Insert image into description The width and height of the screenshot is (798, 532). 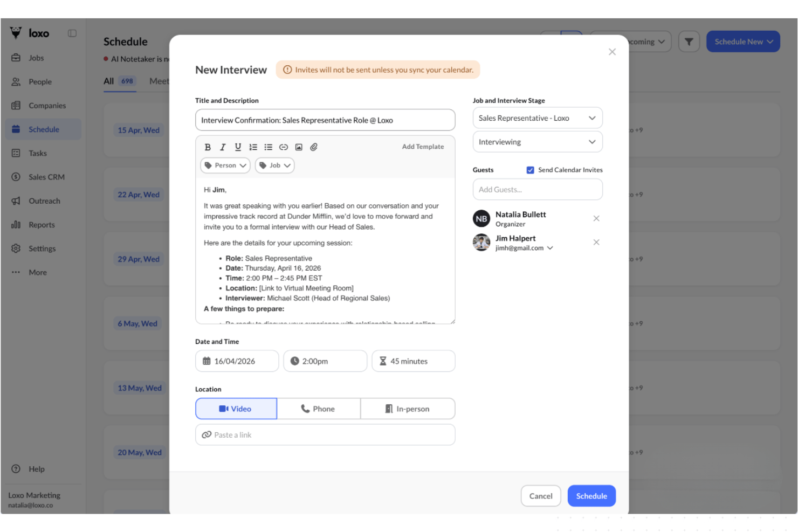click(x=299, y=147)
